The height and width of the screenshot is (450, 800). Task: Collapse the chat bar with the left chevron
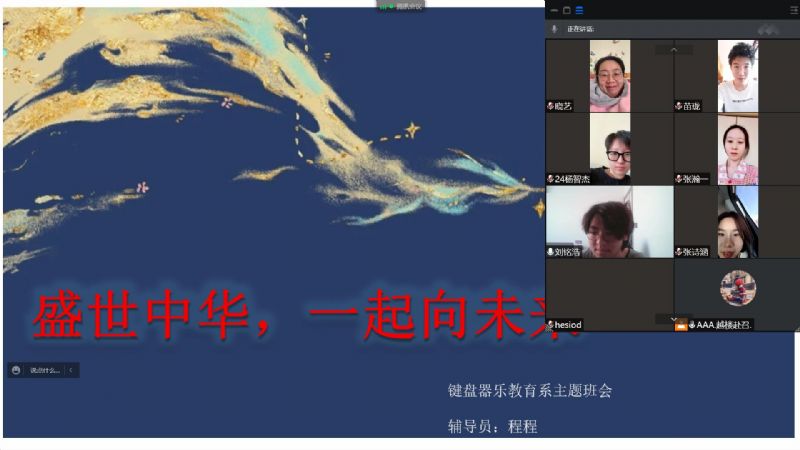71,370
